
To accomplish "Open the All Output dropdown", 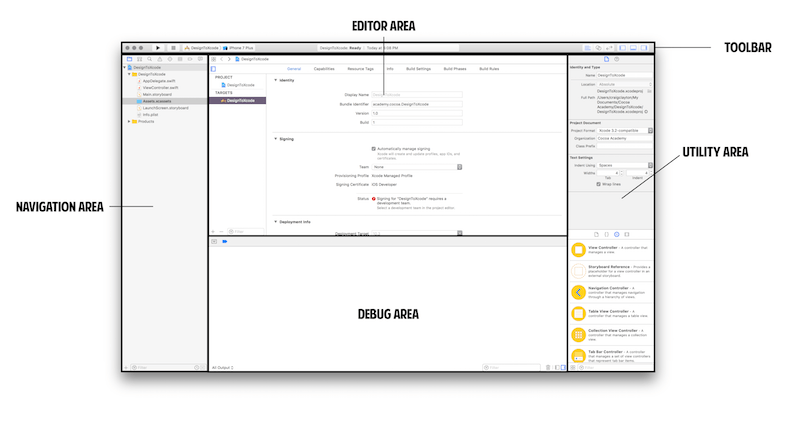I will click(222, 367).
